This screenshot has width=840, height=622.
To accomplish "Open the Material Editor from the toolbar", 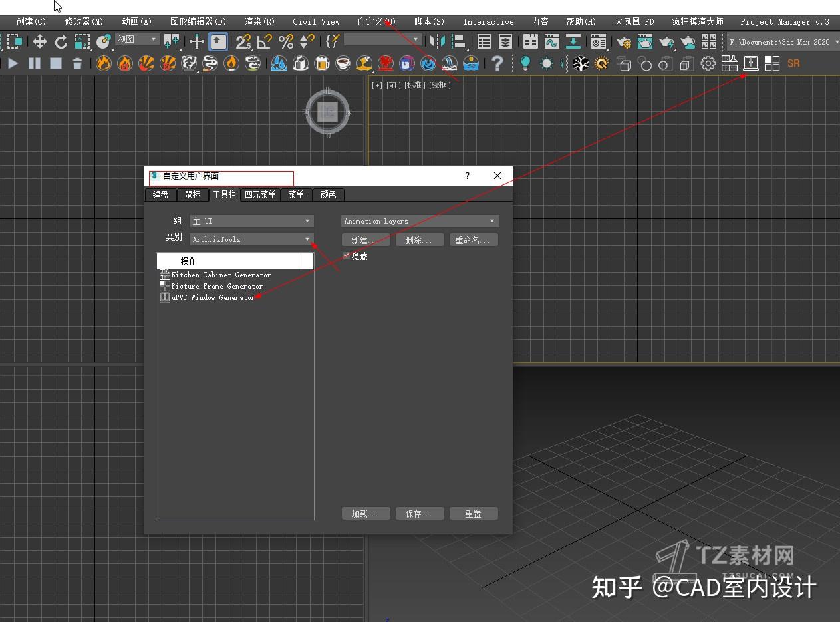I will coord(599,41).
